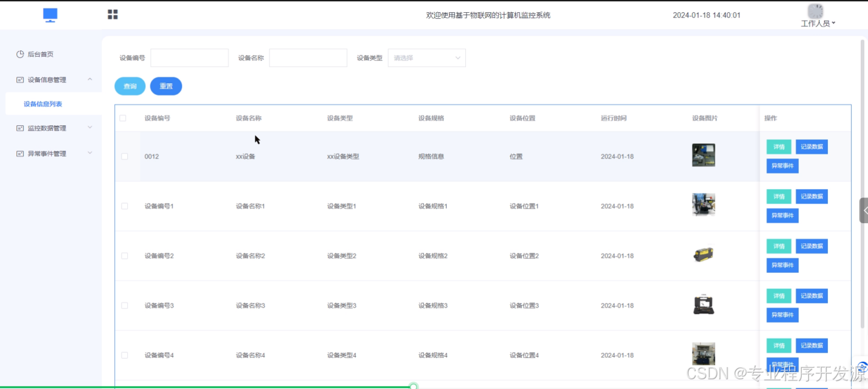Check the row 0012 checkbox
Screen dimensions: 868x389
(125, 156)
